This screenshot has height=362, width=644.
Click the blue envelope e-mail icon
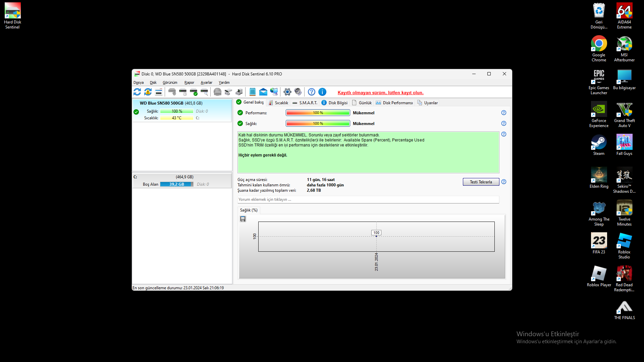tap(263, 92)
